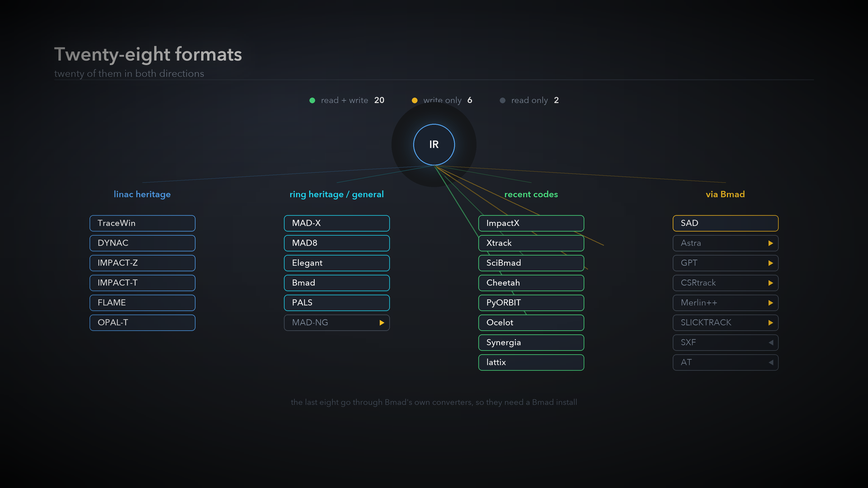
Task: Pick the Ocelot format box
Action: 531,323
